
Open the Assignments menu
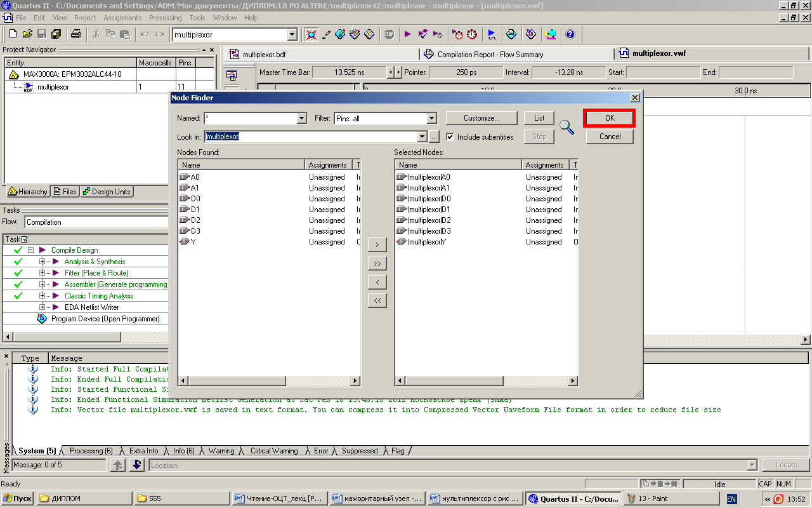(x=122, y=18)
